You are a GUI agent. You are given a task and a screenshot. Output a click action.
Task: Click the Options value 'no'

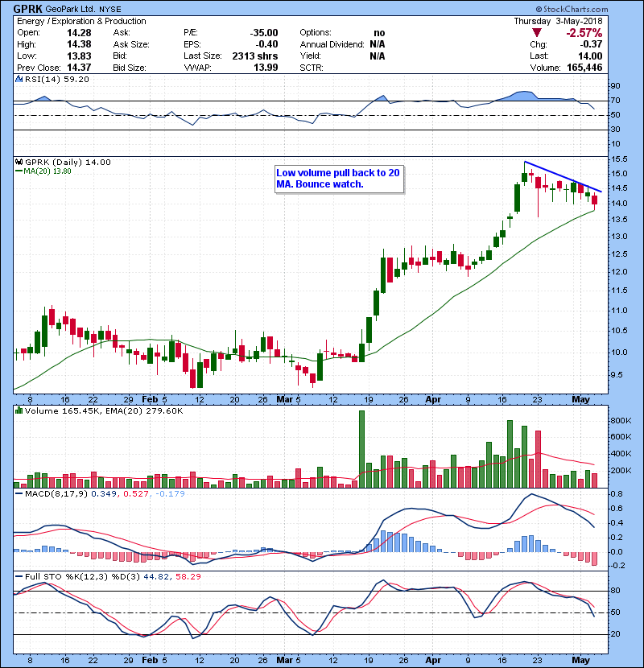coord(379,33)
